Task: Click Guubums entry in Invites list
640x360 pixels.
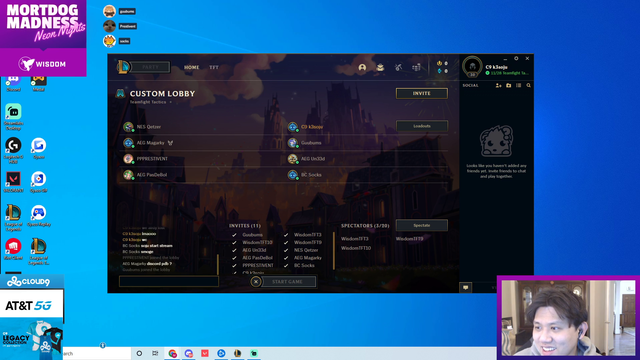Action: click(252, 235)
